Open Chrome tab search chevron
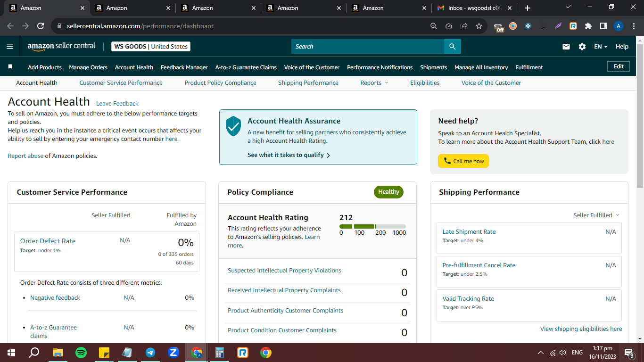 point(568,7)
